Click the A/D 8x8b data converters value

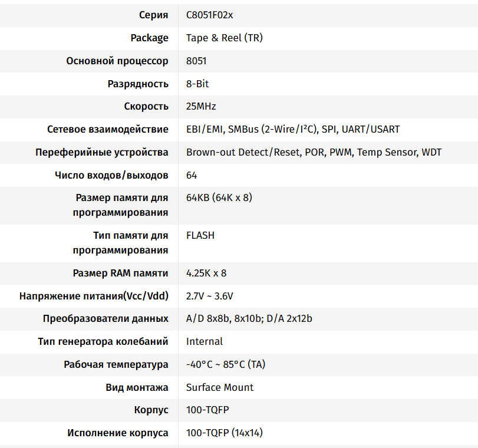pyautogui.click(x=249, y=319)
